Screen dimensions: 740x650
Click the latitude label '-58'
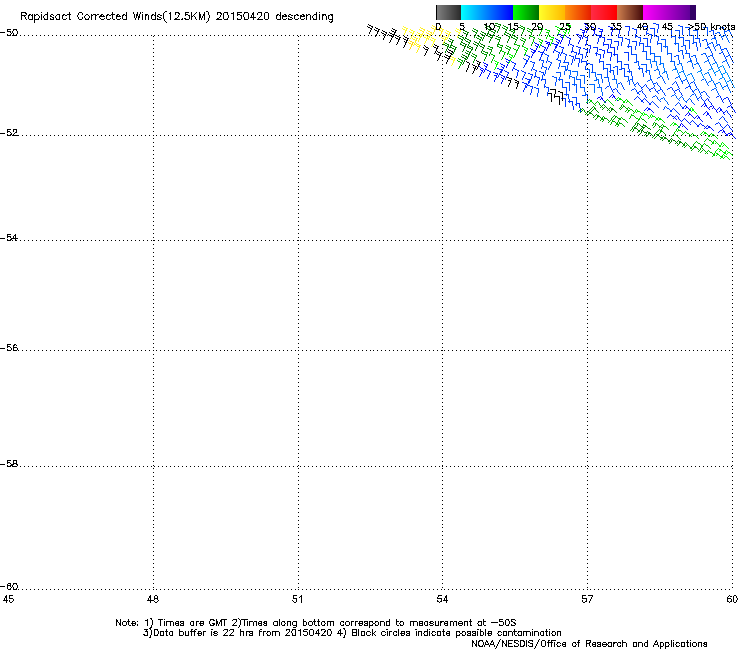click(9, 464)
